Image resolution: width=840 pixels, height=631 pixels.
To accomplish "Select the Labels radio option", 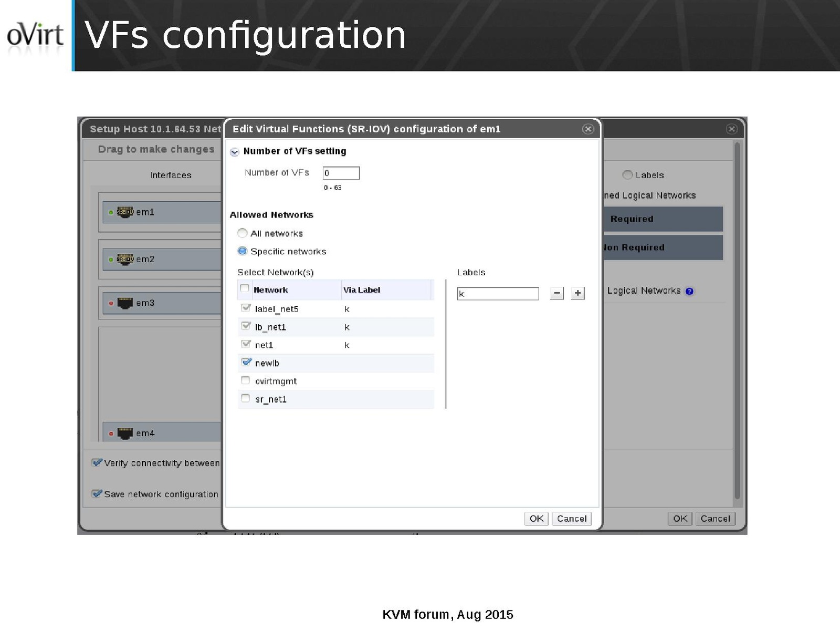I will point(627,175).
